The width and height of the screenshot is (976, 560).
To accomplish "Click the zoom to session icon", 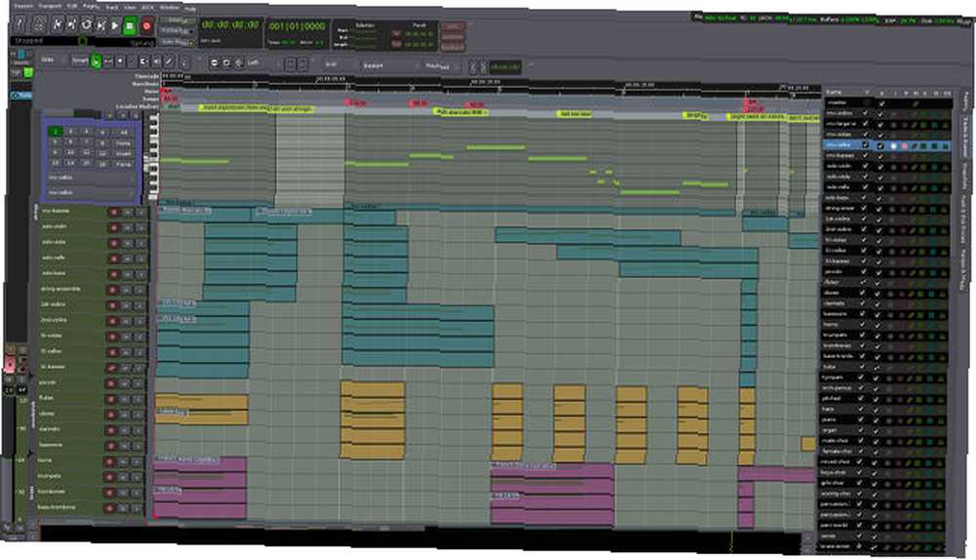I will click(x=239, y=62).
